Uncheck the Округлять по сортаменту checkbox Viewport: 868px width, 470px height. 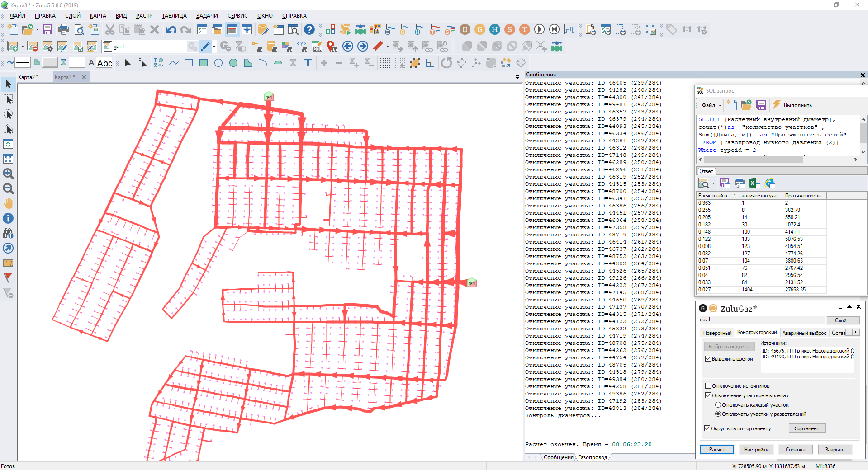707,428
